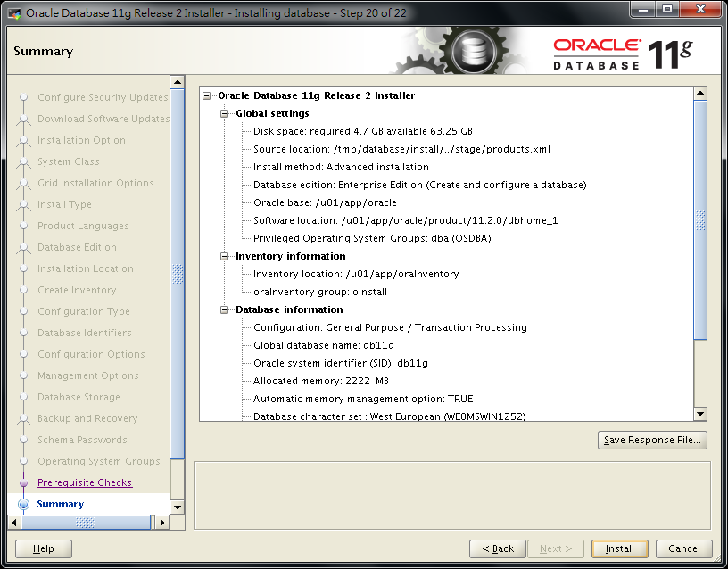The width and height of the screenshot is (728, 569).
Task: Select Global database name: db11g row
Action: 324,345
